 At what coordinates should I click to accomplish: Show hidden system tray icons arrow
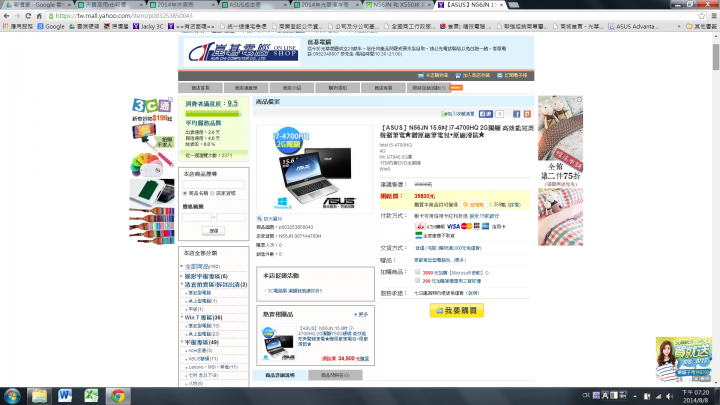635,396
